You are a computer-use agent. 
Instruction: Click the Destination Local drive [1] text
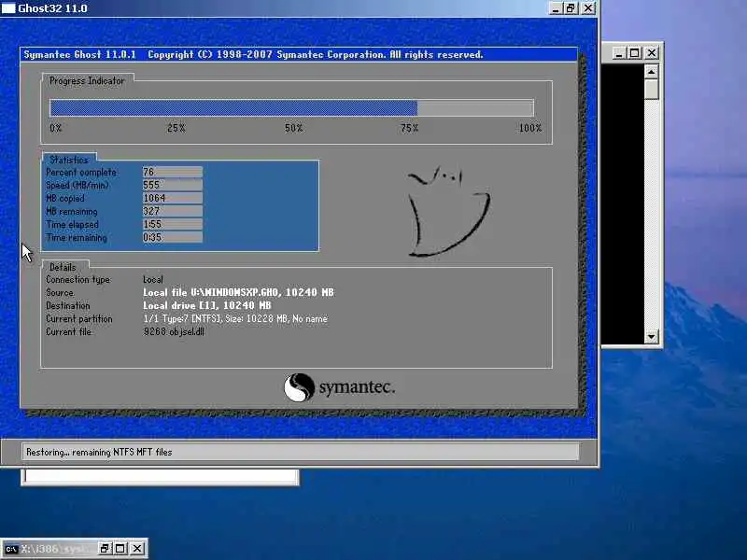(x=206, y=305)
